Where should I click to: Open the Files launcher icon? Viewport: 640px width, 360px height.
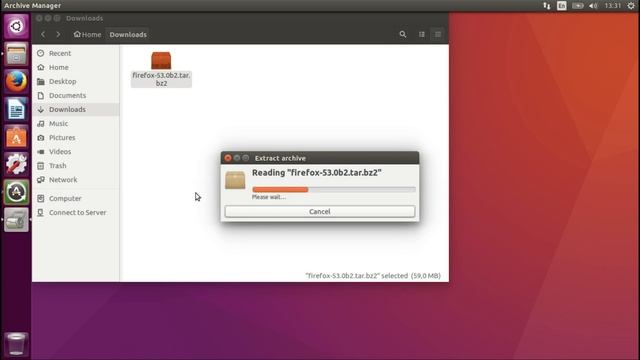[x=16, y=53]
